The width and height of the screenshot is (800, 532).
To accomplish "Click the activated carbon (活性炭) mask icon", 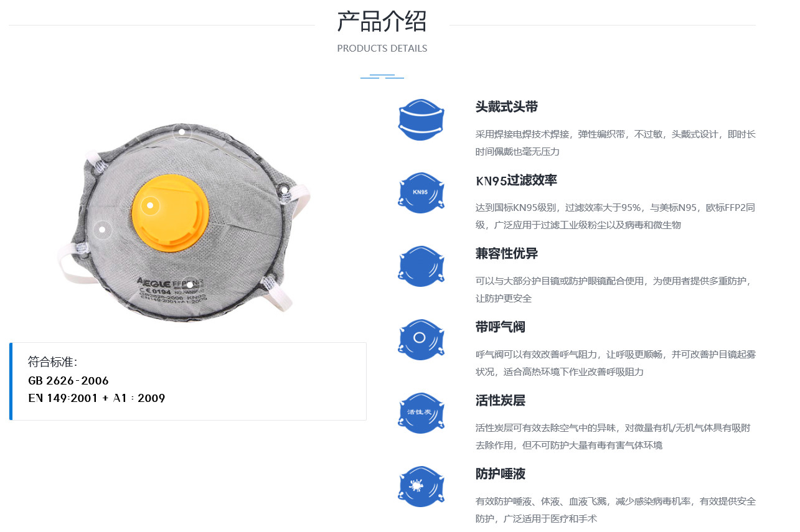I will coord(421,413).
